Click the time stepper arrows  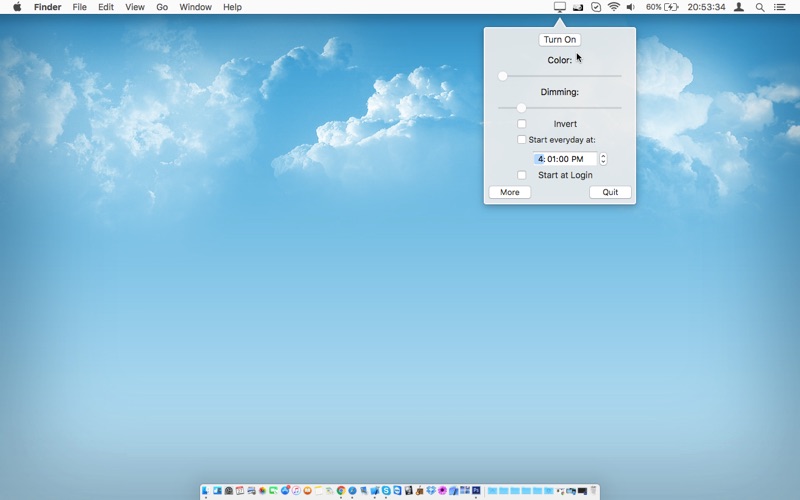point(603,159)
